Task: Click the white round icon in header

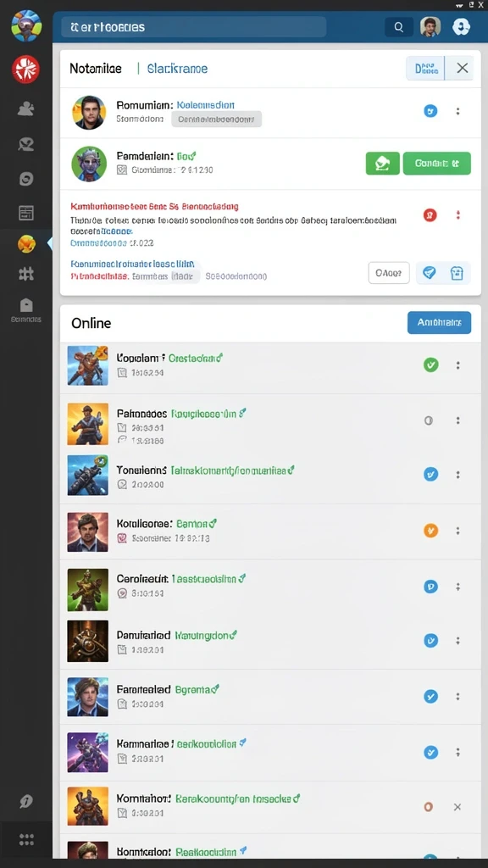Action: pyautogui.click(x=461, y=26)
